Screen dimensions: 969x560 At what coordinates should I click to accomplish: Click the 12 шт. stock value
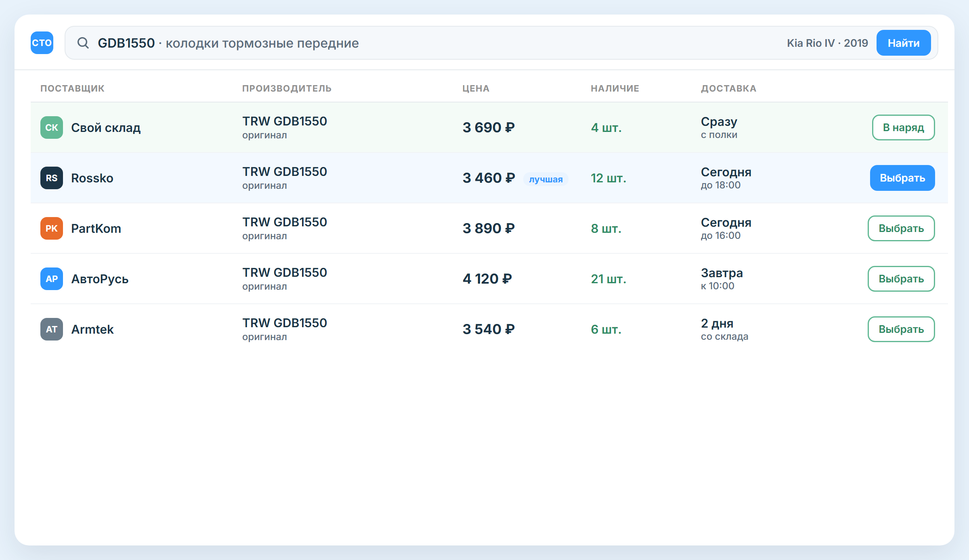(608, 178)
